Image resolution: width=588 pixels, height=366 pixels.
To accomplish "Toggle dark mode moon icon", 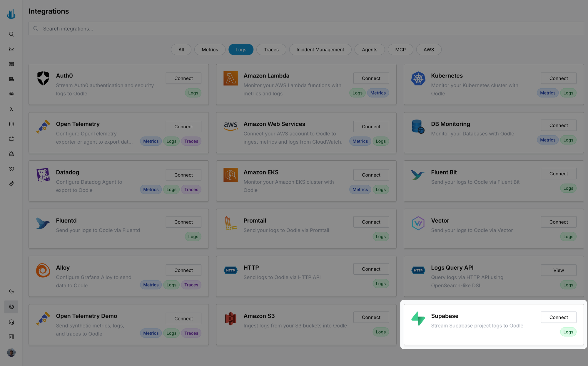I will point(11,291).
